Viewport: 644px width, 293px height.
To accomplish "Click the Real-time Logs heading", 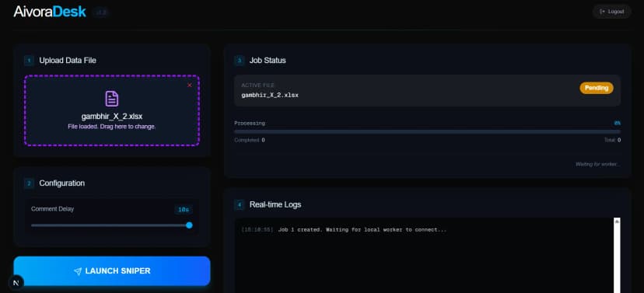I will 275,204.
